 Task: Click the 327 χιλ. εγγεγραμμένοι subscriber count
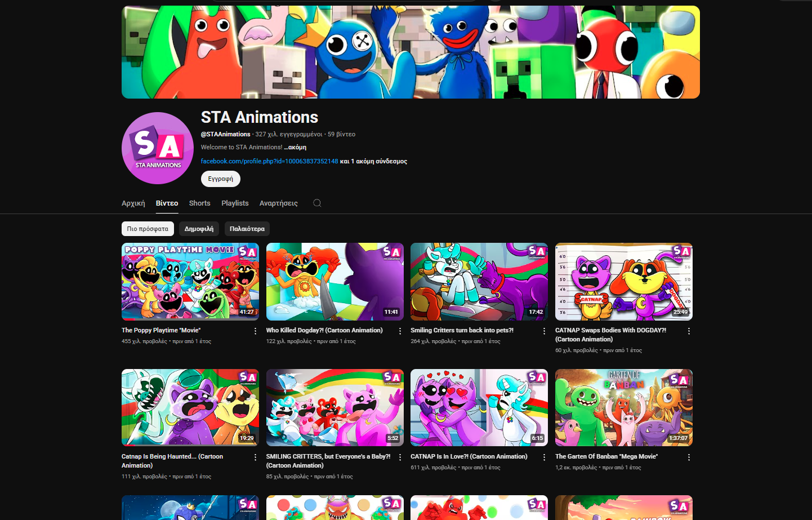click(x=289, y=134)
